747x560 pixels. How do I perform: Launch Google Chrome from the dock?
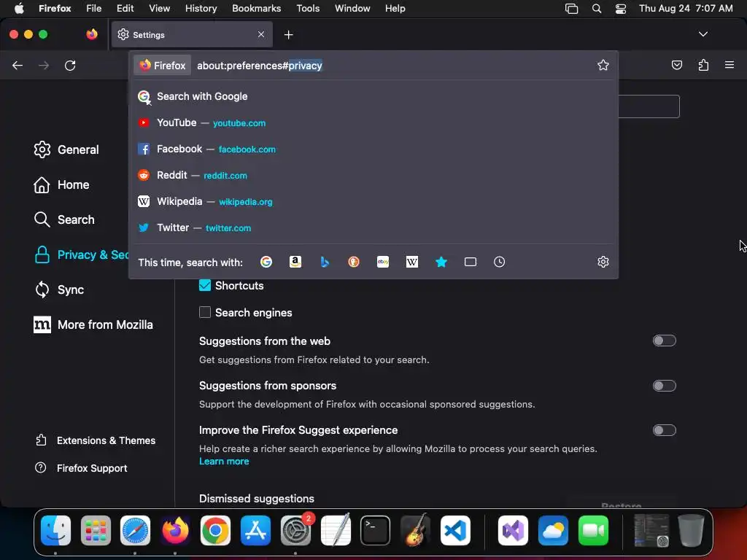point(215,531)
